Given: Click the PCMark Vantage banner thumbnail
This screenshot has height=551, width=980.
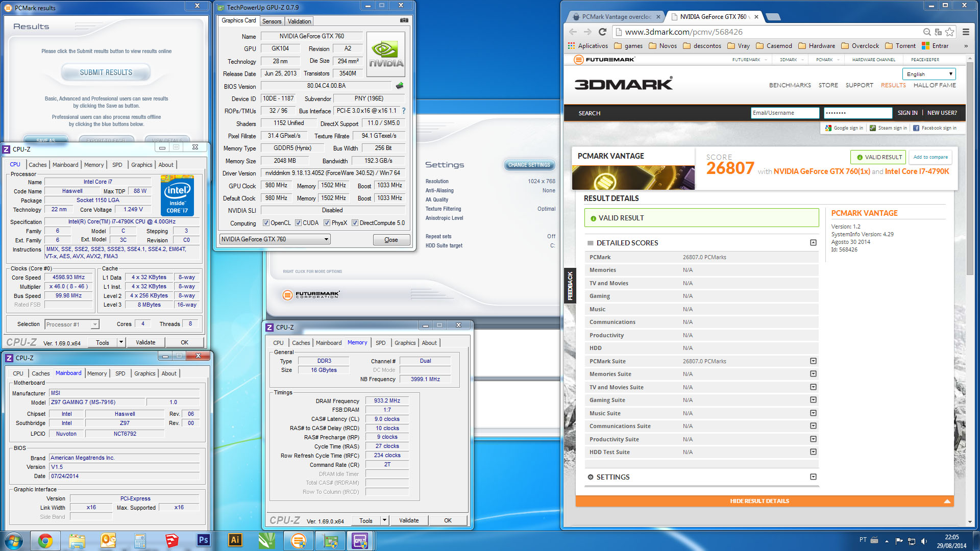Looking at the screenshot, I should pos(633,178).
